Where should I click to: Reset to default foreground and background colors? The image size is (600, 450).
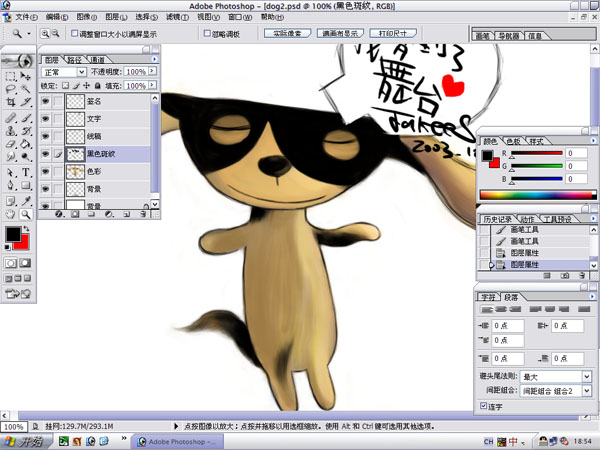[8, 248]
